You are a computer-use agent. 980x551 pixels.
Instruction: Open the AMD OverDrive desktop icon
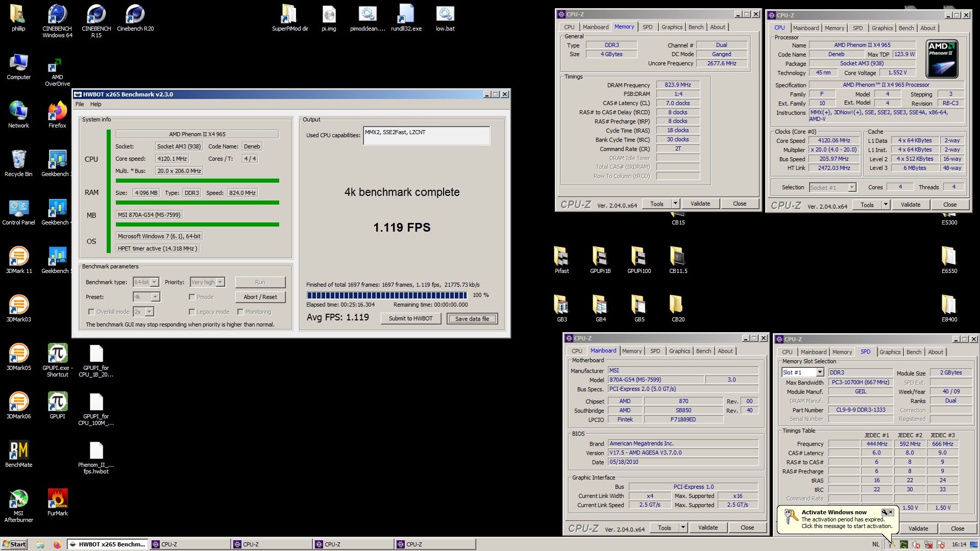(57, 72)
